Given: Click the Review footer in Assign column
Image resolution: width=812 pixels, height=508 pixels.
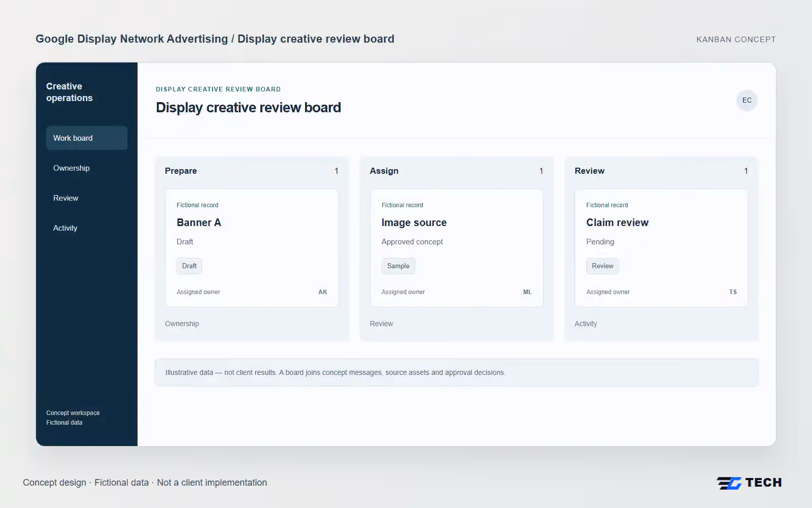Looking at the screenshot, I should [381, 324].
